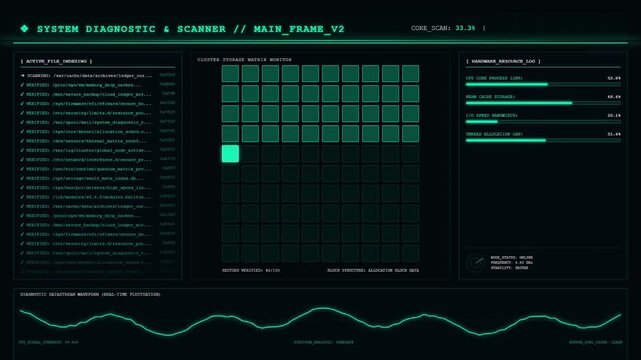This screenshot has width=641, height=360.
Task: Click the DIAGNOSTIC DATASTREAM WAVEFORM heading
Action: pyautogui.click(x=90, y=294)
